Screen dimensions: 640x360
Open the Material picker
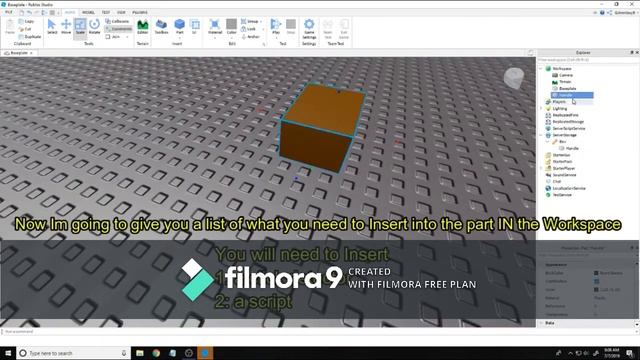[215, 27]
